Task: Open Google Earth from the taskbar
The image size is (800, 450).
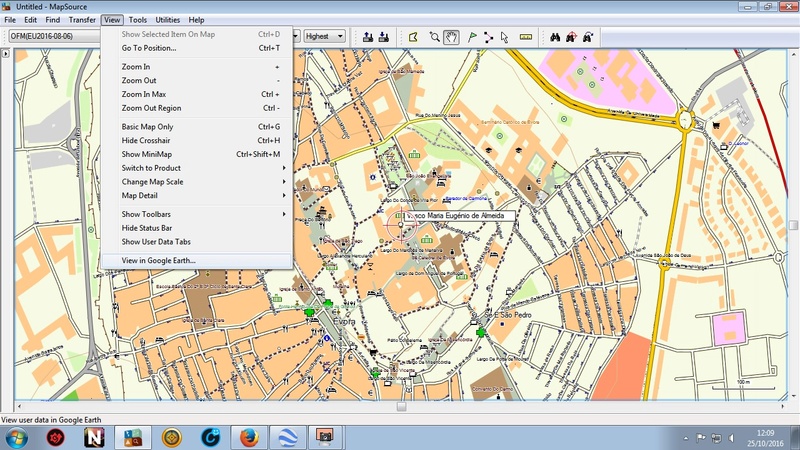Action: tap(288, 438)
